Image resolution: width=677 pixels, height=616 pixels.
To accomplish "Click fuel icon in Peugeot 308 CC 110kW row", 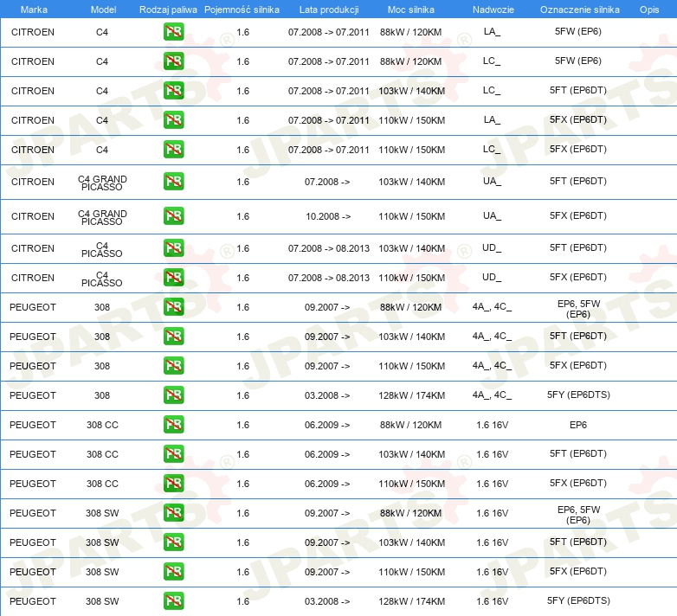I will (x=173, y=483).
